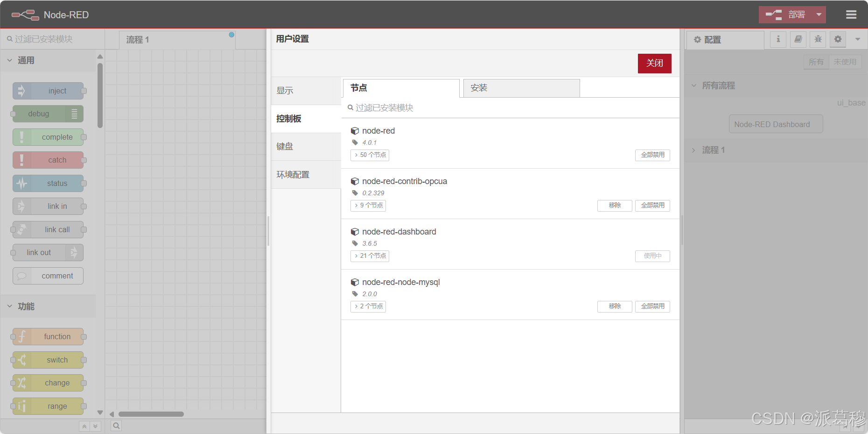This screenshot has height=434, width=868.
Task: Open the help book sidebar icon
Action: coord(798,39)
